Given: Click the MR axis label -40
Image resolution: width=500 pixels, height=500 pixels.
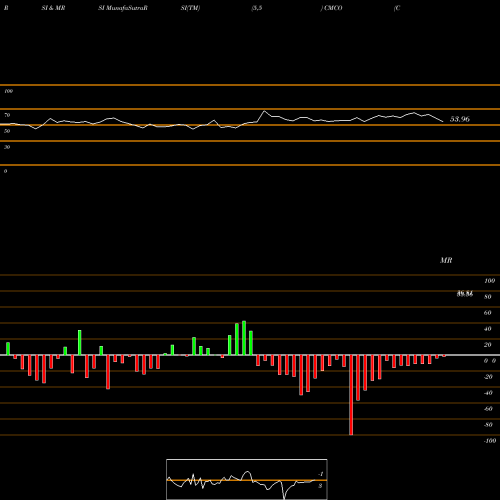Looking at the screenshot, I should (488, 393).
